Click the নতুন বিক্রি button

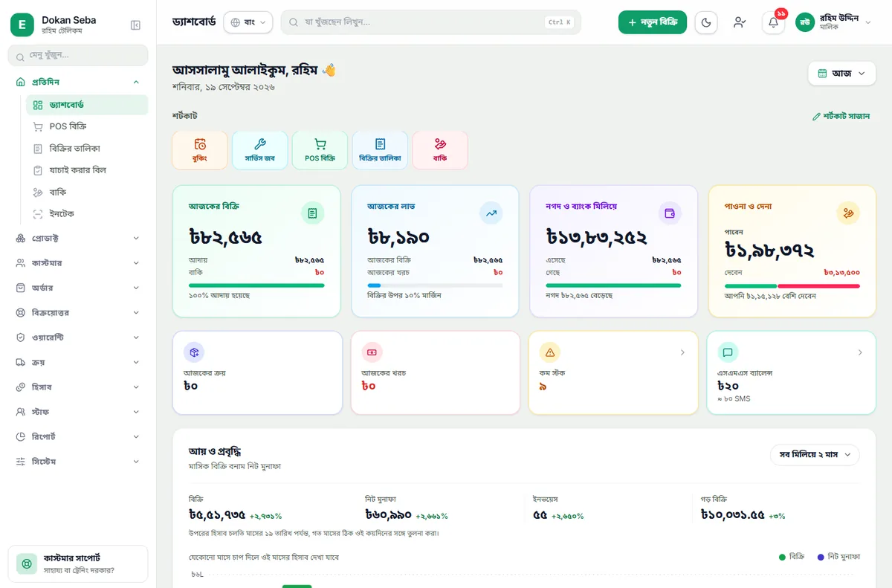(653, 22)
